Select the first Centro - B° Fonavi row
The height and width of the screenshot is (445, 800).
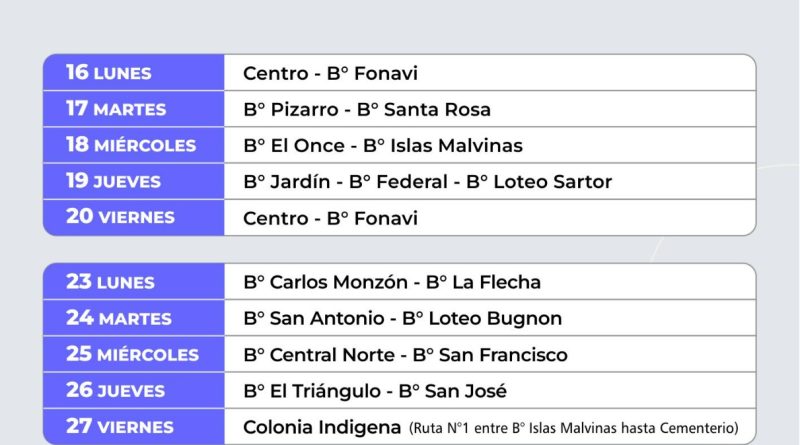coord(330,73)
